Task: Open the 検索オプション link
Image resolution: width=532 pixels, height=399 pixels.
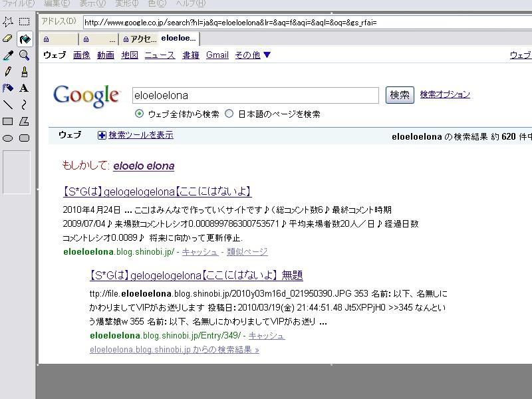Action: 445,94
